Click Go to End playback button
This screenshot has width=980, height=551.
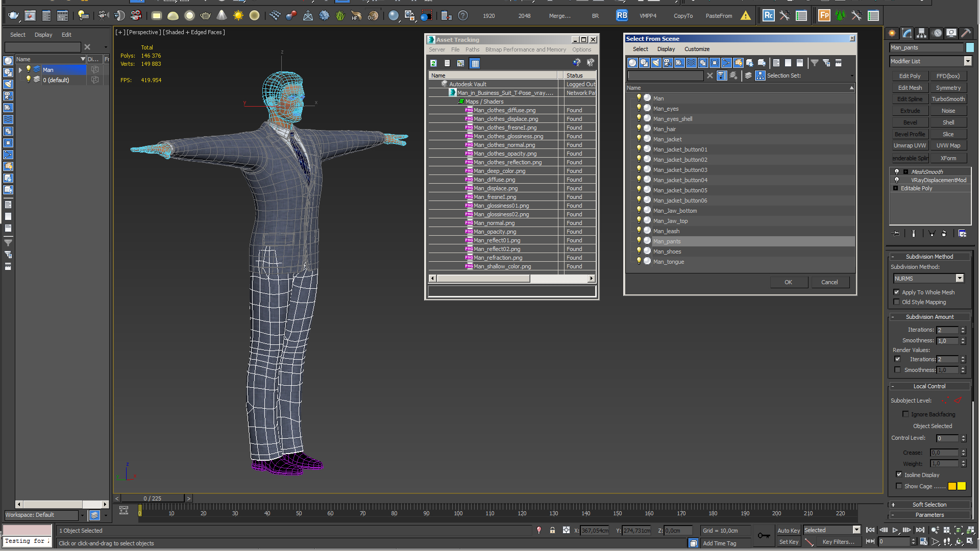[x=920, y=531]
